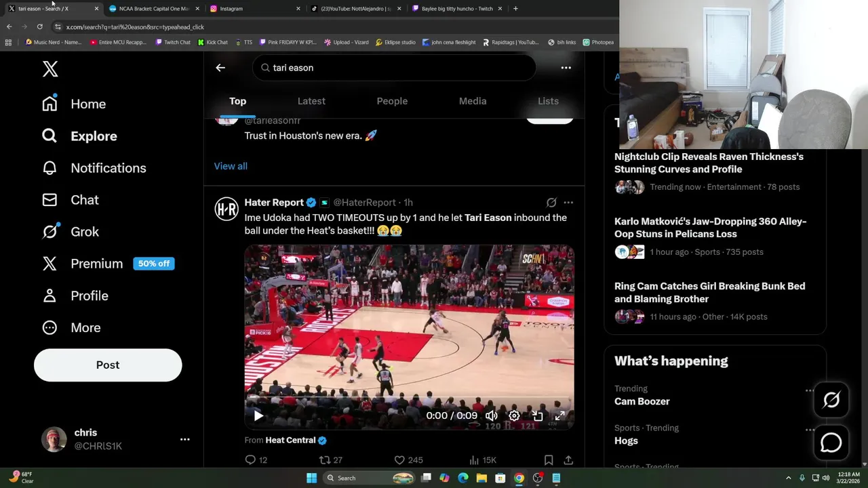Viewport: 868px width, 488px height.
Task: Switch to NCAA Bracket browser tab
Action: point(153,9)
